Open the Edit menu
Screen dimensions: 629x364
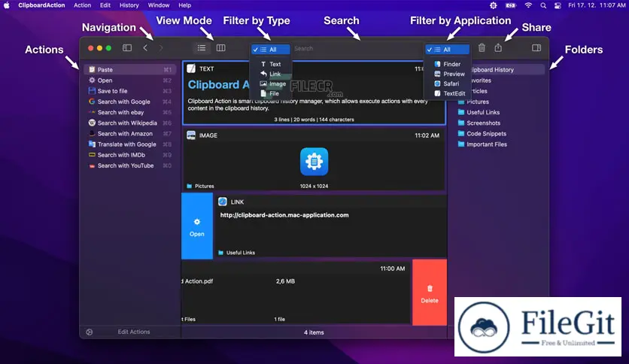point(105,5)
